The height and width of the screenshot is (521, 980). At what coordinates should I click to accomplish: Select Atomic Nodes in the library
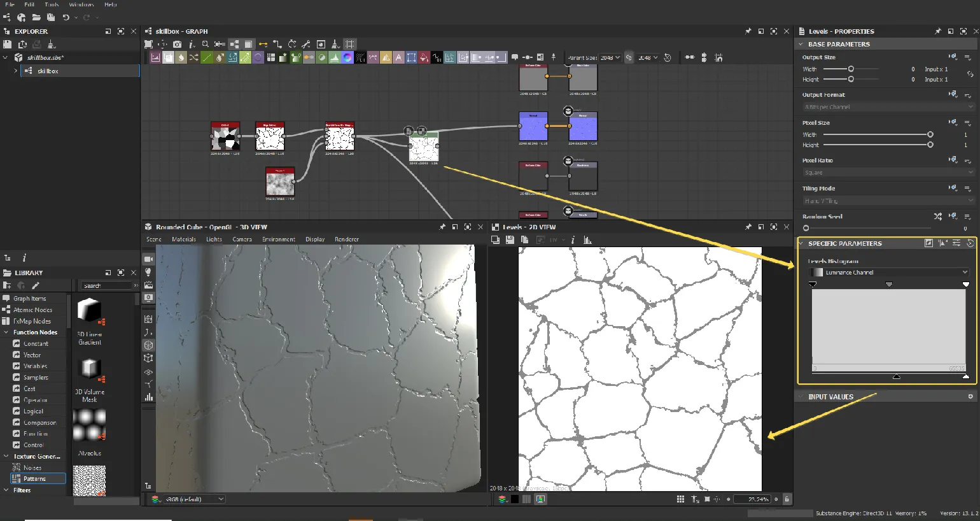tap(33, 310)
